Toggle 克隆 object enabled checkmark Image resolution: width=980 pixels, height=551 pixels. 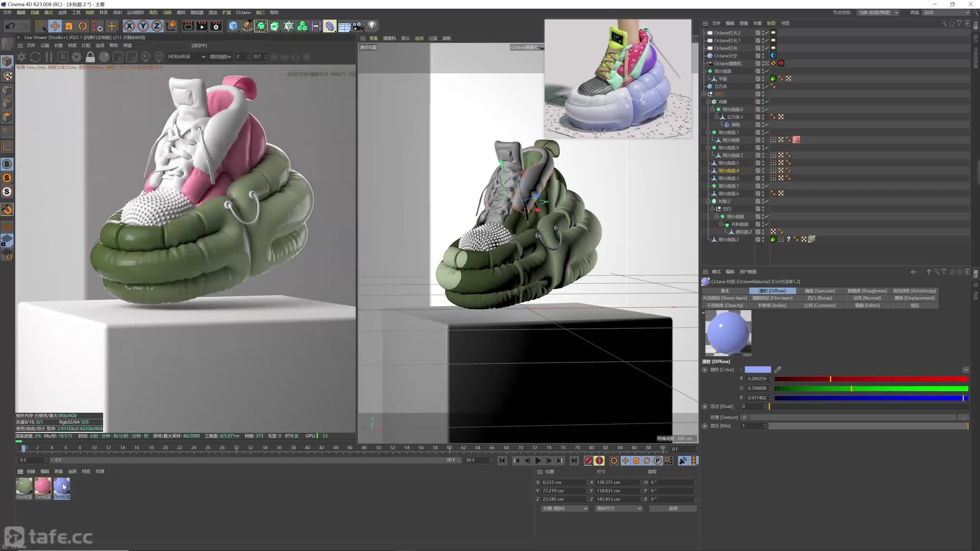click(x=767, y=102)
